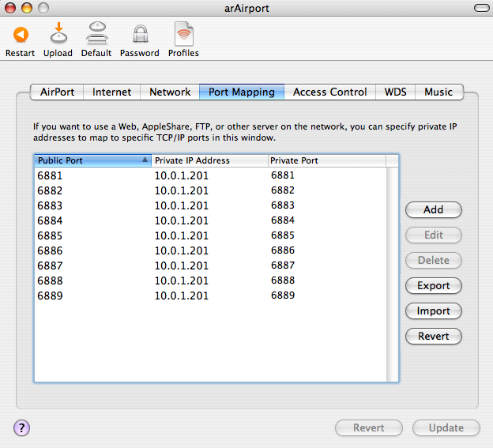Viewport: 493px width, 448px height.
Task: Select the row with public port 6882
Action: [x=210, y=190]
